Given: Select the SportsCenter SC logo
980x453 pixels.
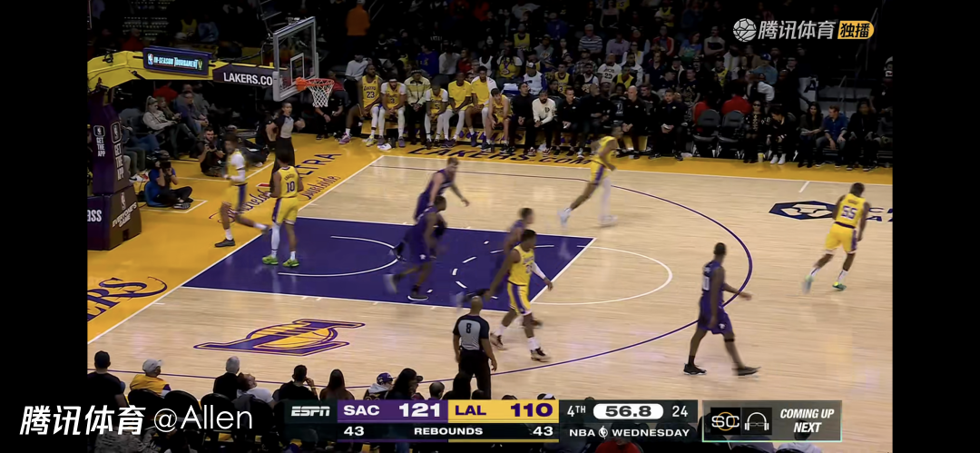Looking at the screenshot, I should 726,420.
